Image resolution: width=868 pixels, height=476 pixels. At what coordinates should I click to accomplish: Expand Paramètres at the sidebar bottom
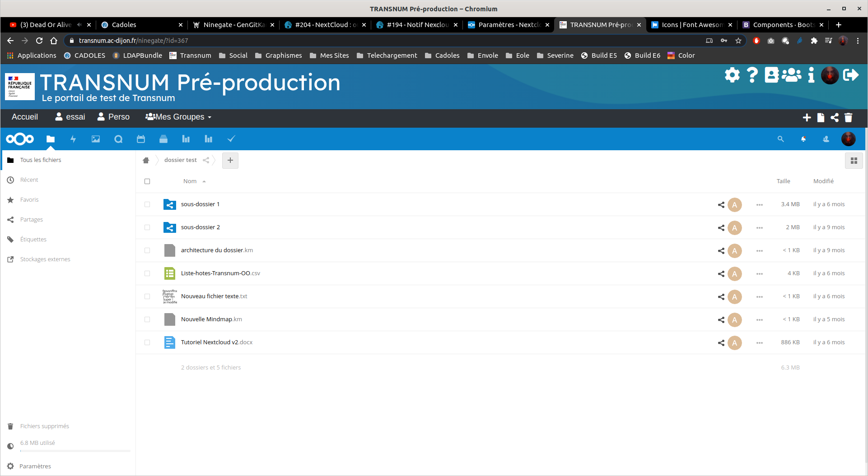tap(35, 466)
